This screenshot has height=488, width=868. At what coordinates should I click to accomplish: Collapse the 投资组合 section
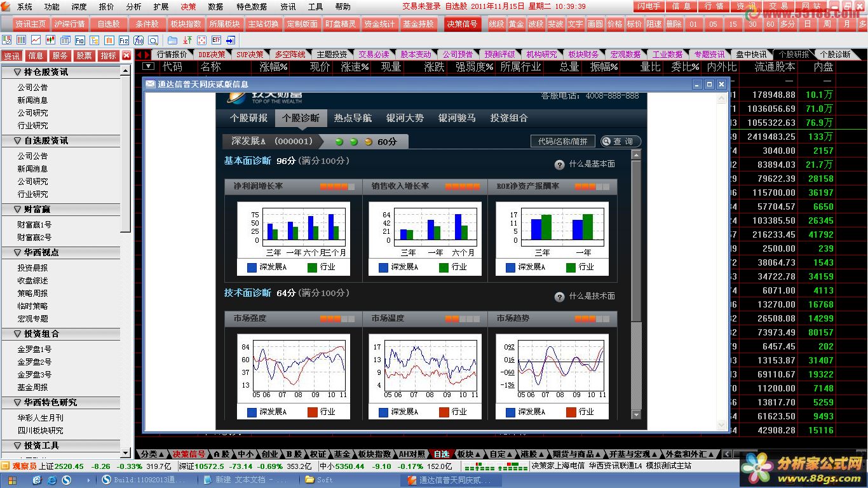pos(17,334)
